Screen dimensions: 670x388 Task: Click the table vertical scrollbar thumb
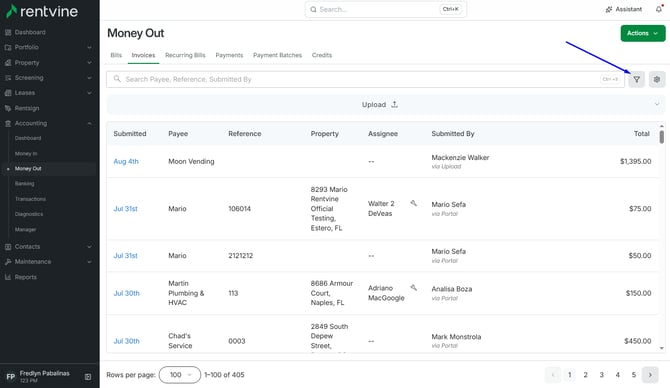pos(661,137)
